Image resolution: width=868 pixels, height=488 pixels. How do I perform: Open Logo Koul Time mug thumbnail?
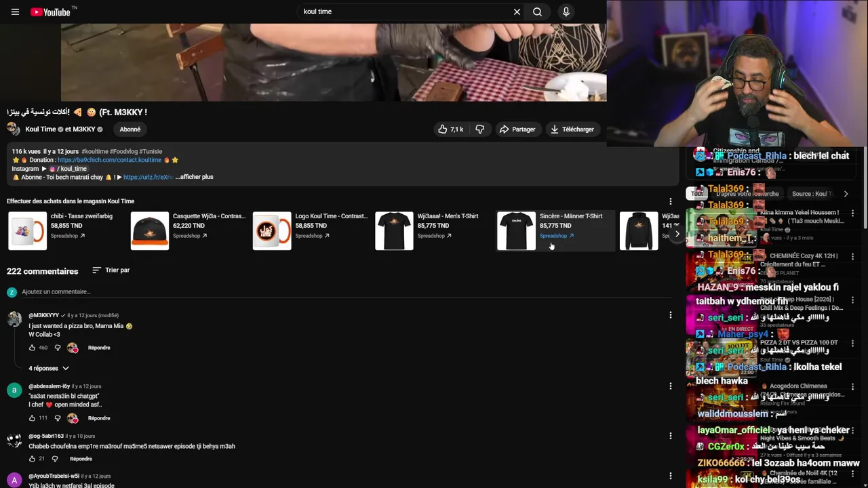272,231
